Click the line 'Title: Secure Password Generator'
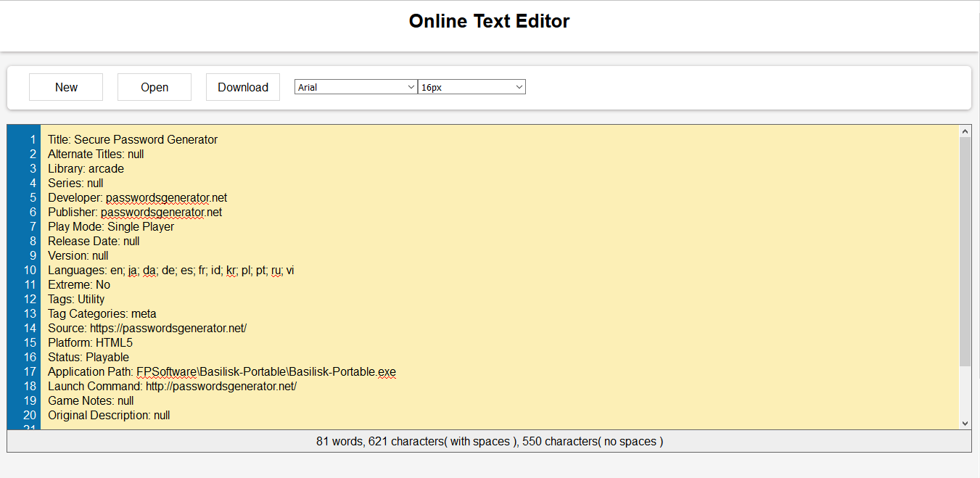Viewport: 980px width, 478px height. pyautogui.click(x=133, y=139)
